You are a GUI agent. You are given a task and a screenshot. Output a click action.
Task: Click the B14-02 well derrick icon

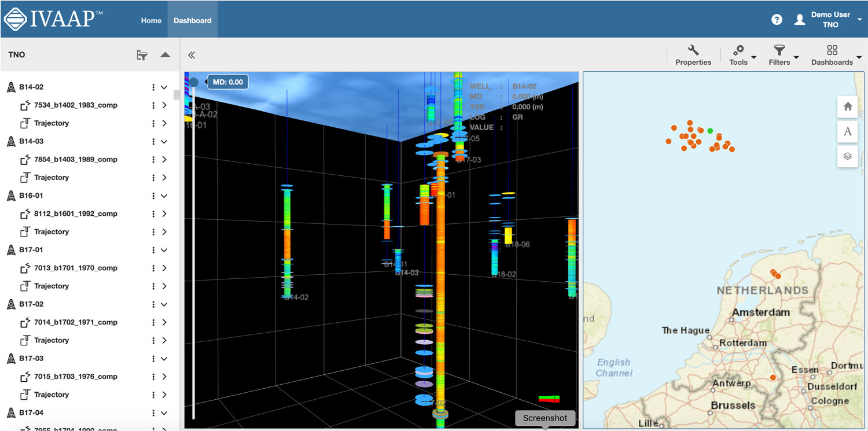pos(11,87)
